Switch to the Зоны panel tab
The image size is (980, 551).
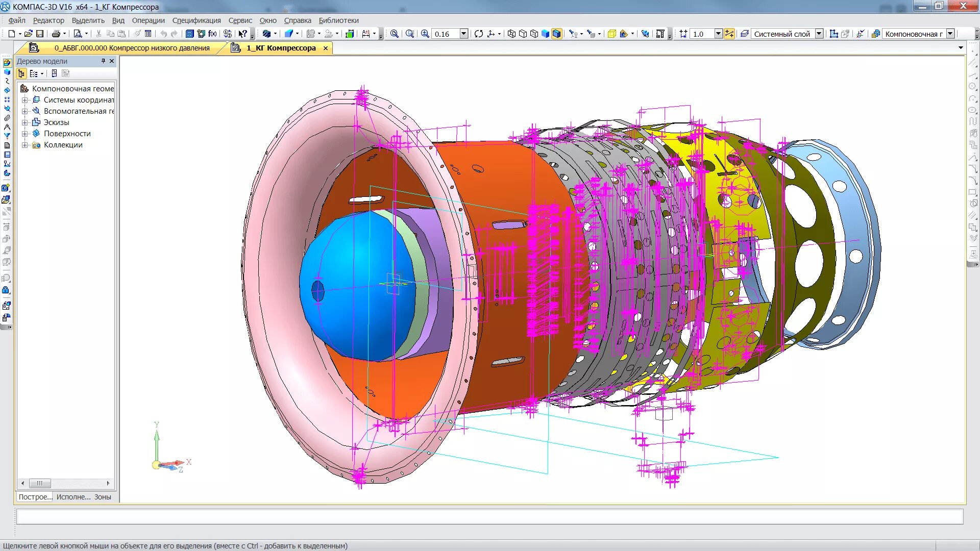click(103, 497)
